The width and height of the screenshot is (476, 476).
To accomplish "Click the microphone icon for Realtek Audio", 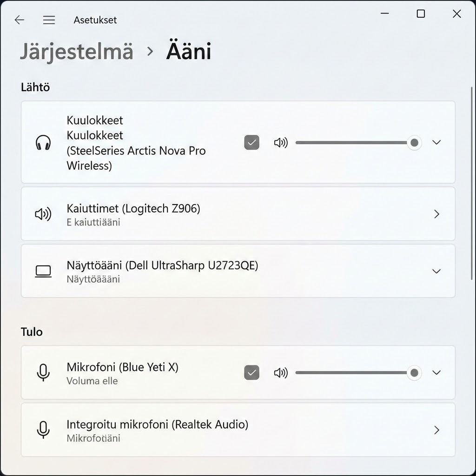I will (43, 430).
